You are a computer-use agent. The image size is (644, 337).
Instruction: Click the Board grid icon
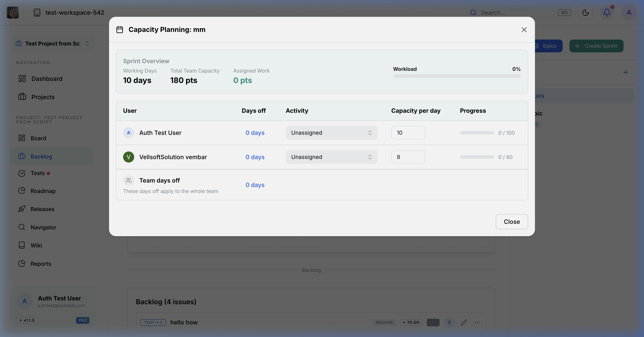(22, 138)
